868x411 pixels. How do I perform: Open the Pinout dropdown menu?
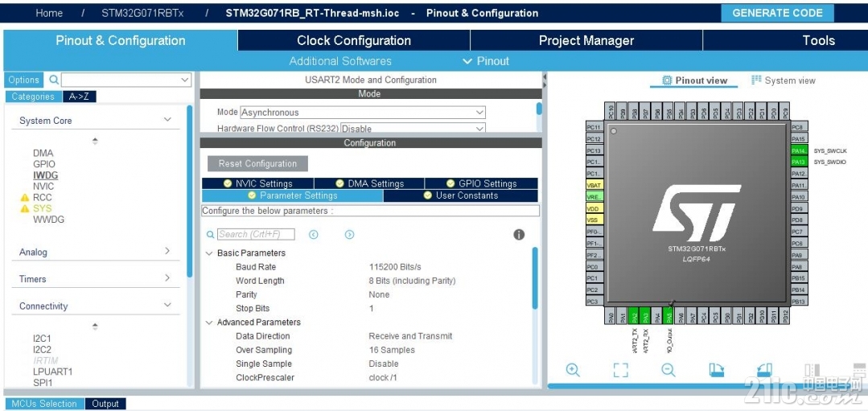[x=486, y=61]
